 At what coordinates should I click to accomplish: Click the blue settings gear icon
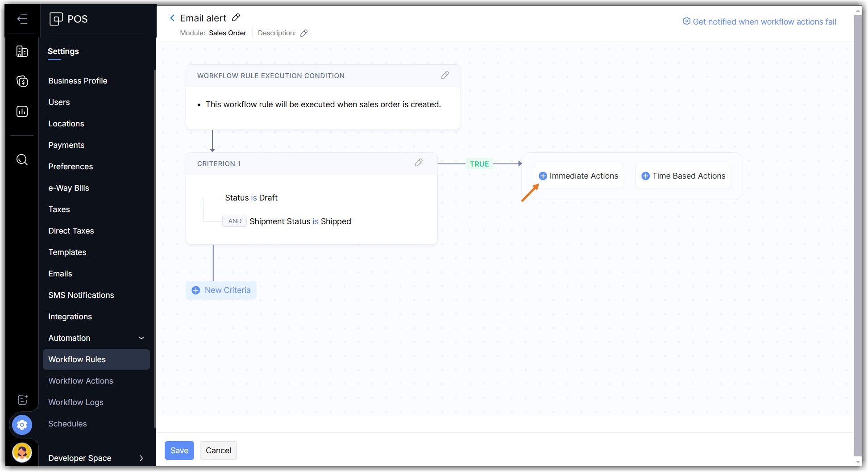click(22, 425)
